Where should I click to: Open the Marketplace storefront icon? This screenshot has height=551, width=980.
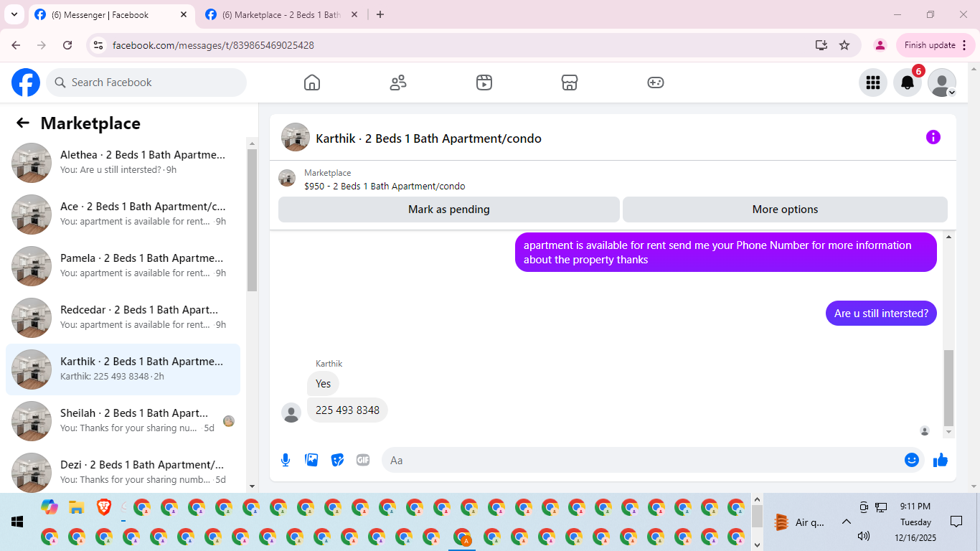point(570,83)
